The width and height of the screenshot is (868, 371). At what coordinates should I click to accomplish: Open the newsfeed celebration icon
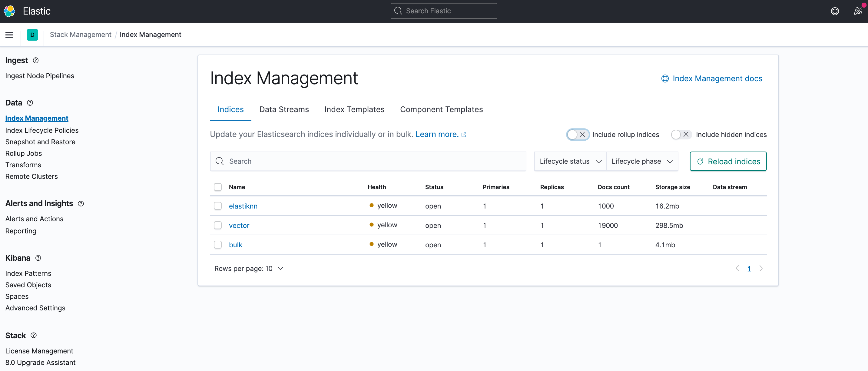[858, 11]
